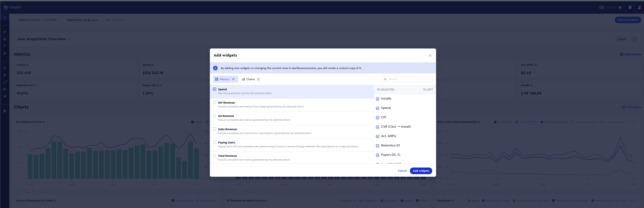Open the Date range filter
This screenshot has width=644, height=208.
pos(37,20)
